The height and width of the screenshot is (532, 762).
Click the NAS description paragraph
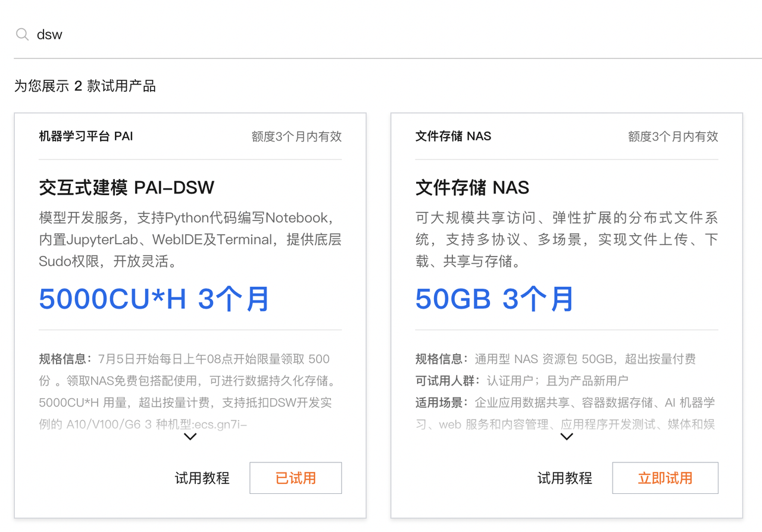click(566, 239)
